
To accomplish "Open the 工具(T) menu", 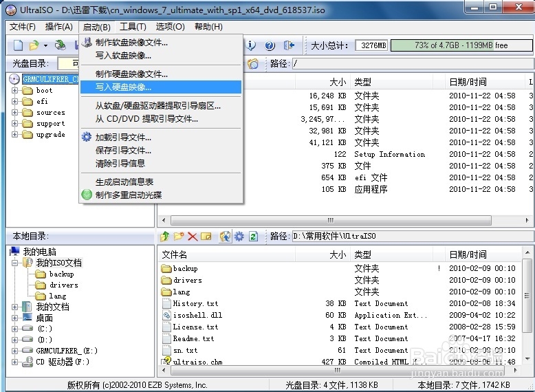I will (133, 27).
